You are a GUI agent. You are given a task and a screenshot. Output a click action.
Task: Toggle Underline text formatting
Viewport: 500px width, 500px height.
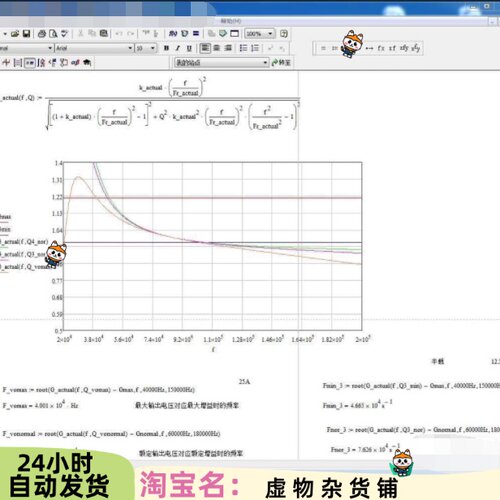tap(189, 48)
